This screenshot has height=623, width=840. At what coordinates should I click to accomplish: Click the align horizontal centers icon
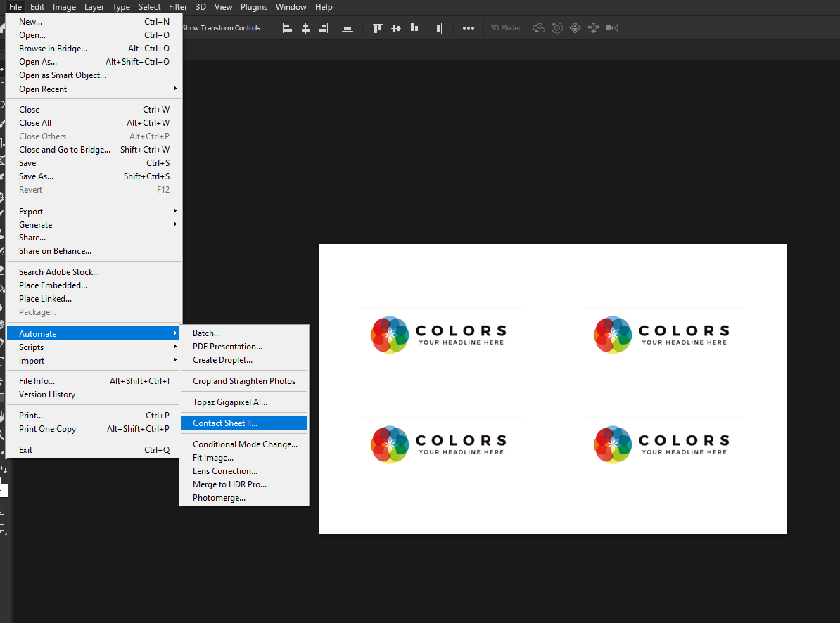pos(305,28)
